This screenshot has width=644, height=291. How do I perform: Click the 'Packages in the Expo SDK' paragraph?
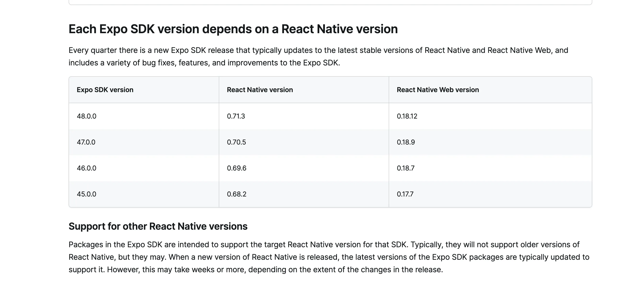[x=329, y=257]
